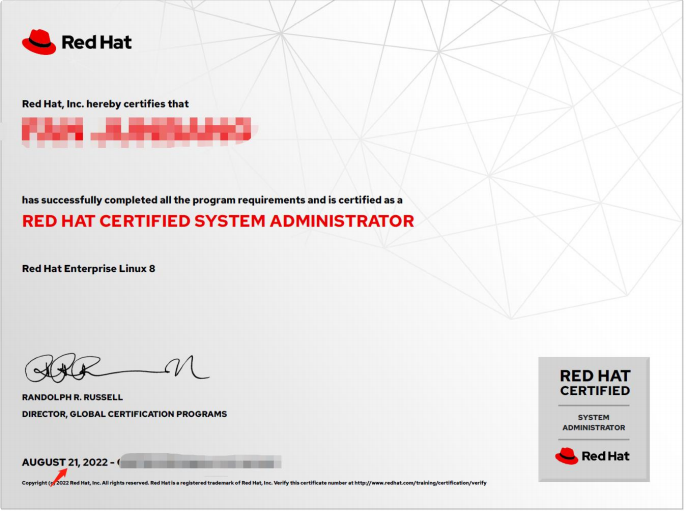Click the name "RANDOLPH R. RUSSELL"
Screen dimensions: 686x511
click(x=72, y=397)
